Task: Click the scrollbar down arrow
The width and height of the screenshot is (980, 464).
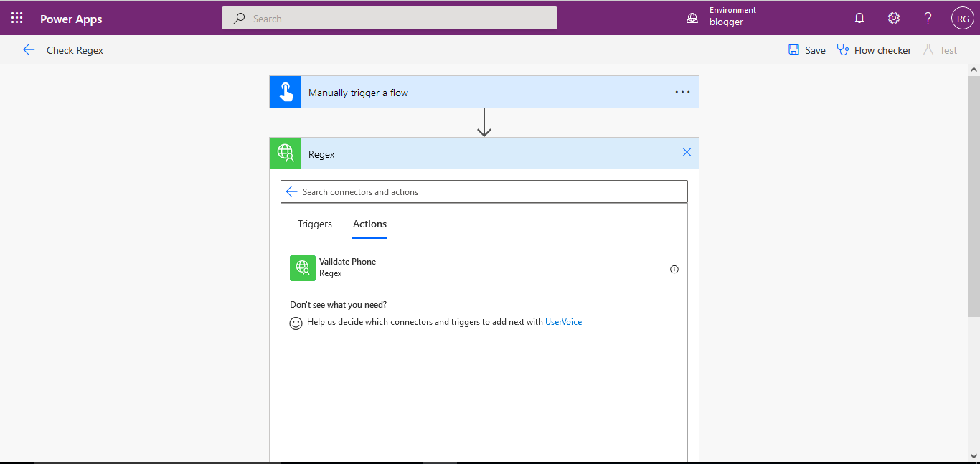Action: 974,456
